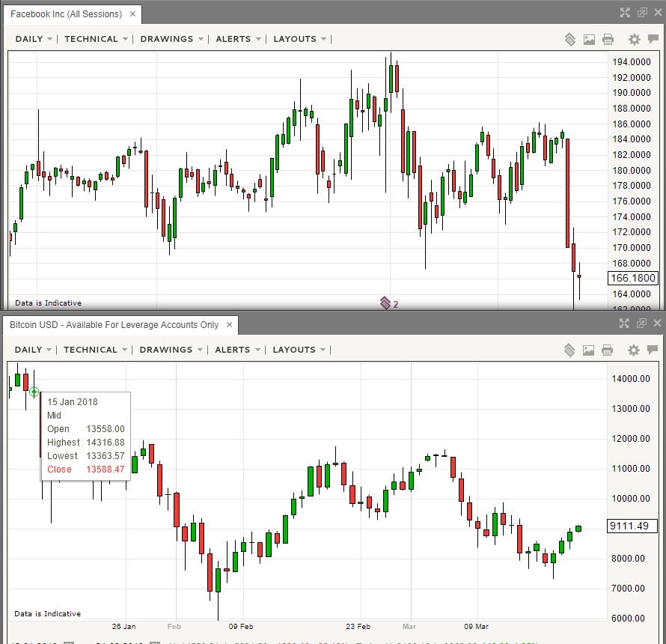This screenshot has width=666, height=644.
Task: Click the 10000.00 price axis label
Action: pyautogui.click(x=631, y=499)
